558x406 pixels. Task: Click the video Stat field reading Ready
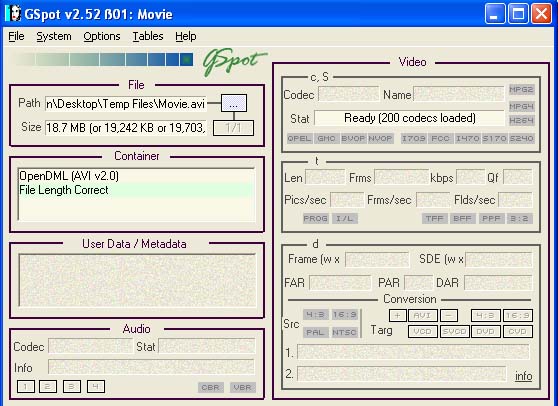tap(410, 118)
